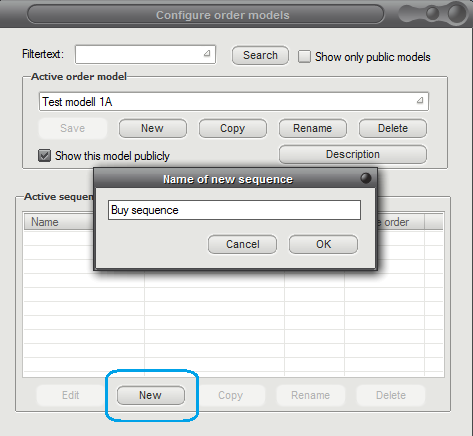473x436 pixels.
Task: Delete the active order model
Action: click(393, 128)
